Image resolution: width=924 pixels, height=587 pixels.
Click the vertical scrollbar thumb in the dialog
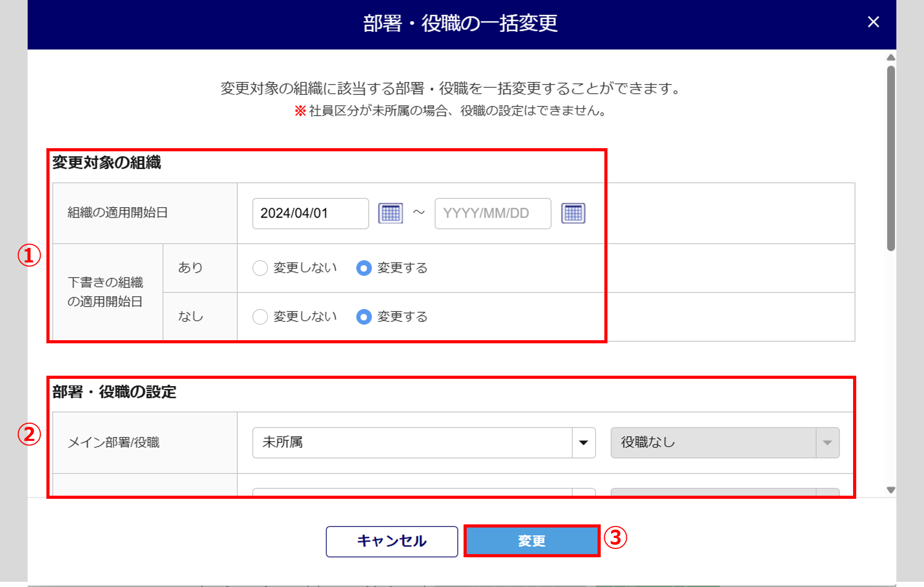[x=891, y=157]
